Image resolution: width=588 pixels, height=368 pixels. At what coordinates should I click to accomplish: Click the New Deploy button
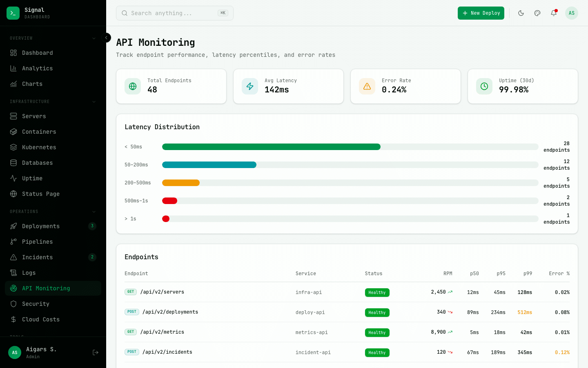pos(481,13)
